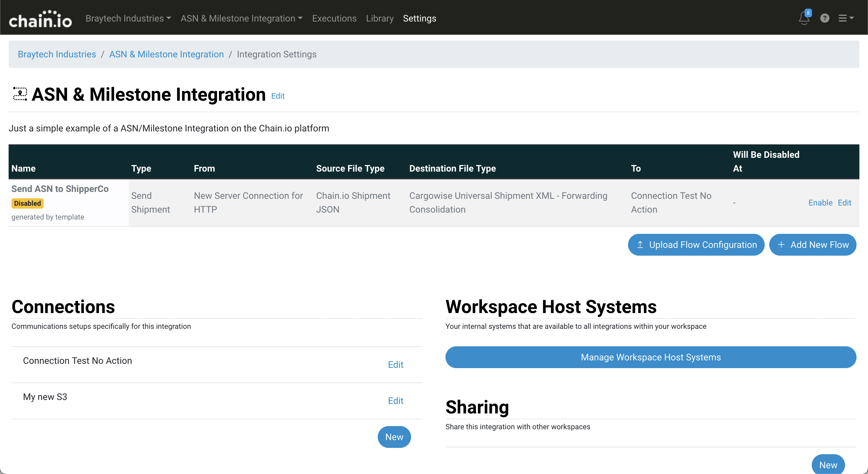Open the notifications bell icon

point(804,18)
